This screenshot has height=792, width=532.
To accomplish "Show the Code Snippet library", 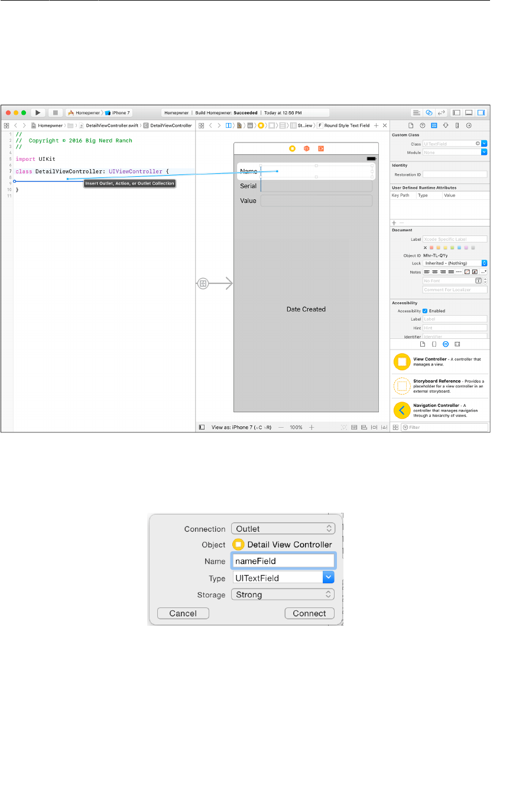I will [x=434, y=344].
